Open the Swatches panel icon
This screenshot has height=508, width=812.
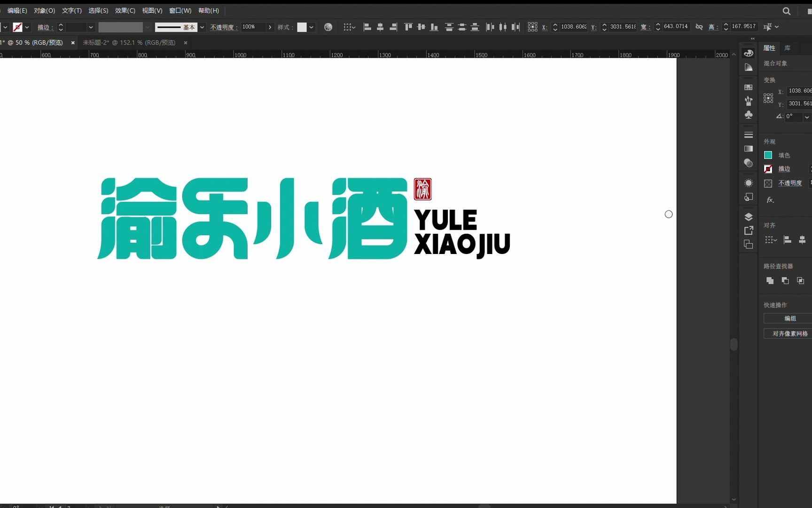point(749,87)
